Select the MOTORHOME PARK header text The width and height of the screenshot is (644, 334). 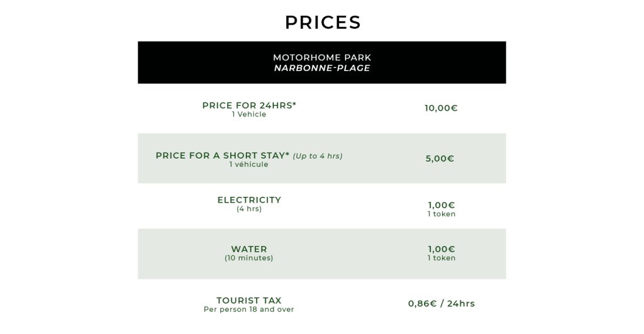click(322, 57)
